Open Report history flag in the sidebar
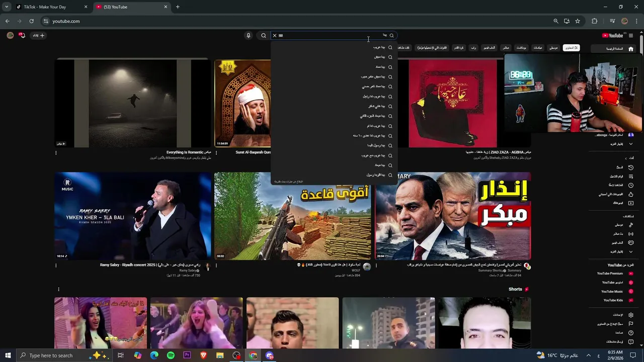 click(x=631, y=324)
